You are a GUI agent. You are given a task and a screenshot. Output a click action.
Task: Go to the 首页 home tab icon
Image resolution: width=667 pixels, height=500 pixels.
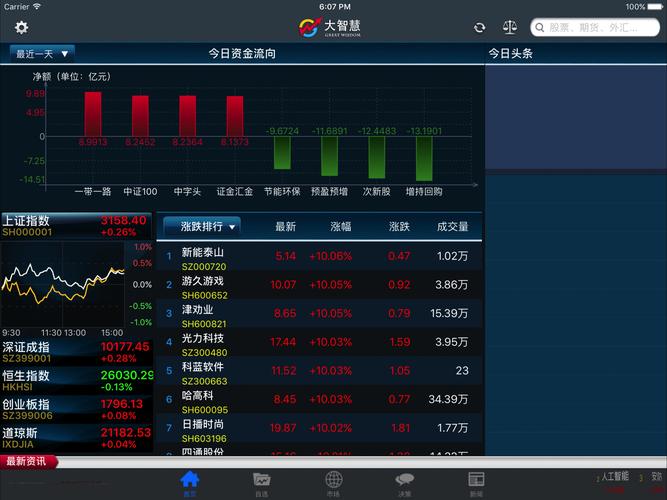[x=190, y=481]
